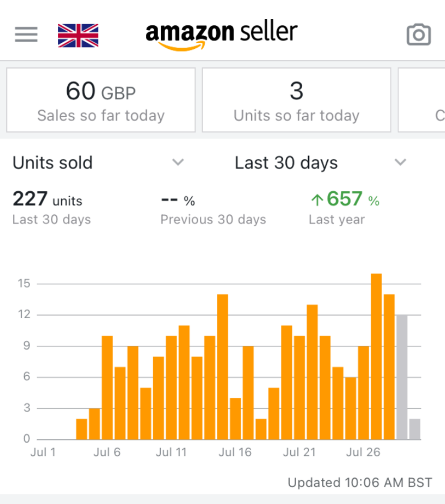The width and height of the screenshot is (445, 504).
Task: Open the Units so far today card
Action: coord(296,100)
